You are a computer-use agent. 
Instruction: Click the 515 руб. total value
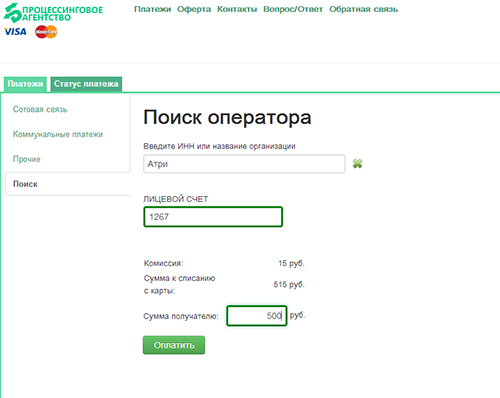[x=289, y=285]
